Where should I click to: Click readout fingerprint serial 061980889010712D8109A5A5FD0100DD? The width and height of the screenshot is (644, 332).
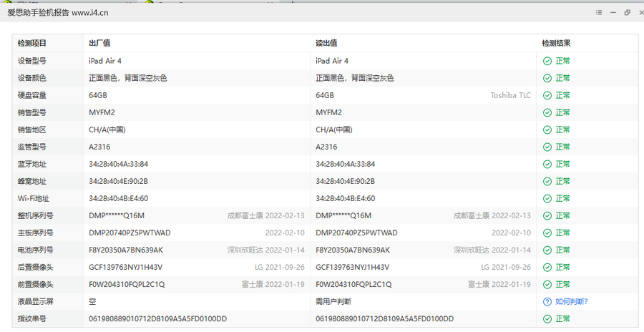pos(384,319)
